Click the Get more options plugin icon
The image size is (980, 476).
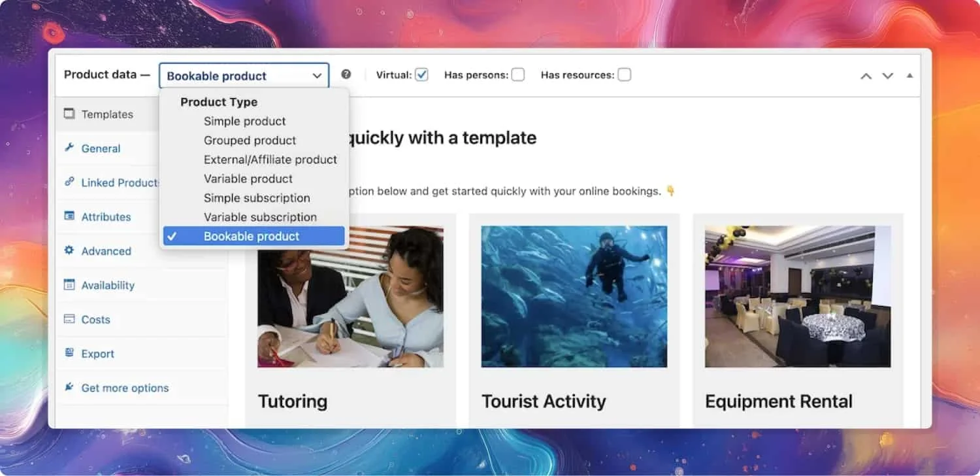click(69, 387)
